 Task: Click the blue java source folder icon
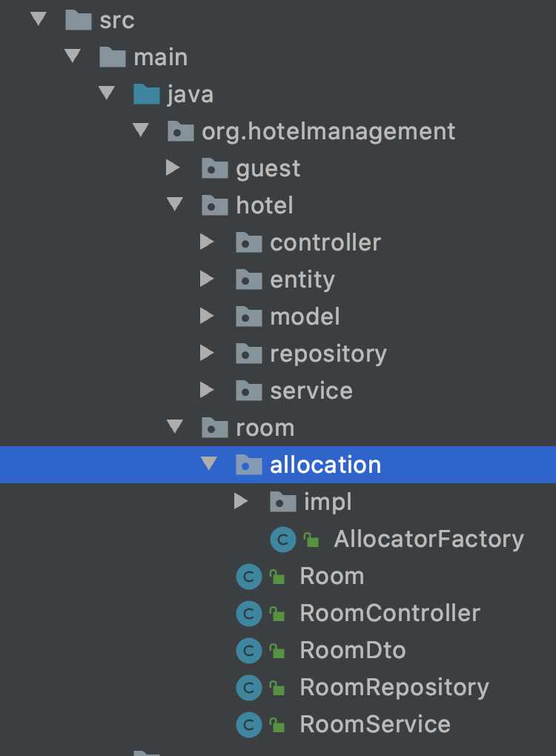(x=147, y=94)
